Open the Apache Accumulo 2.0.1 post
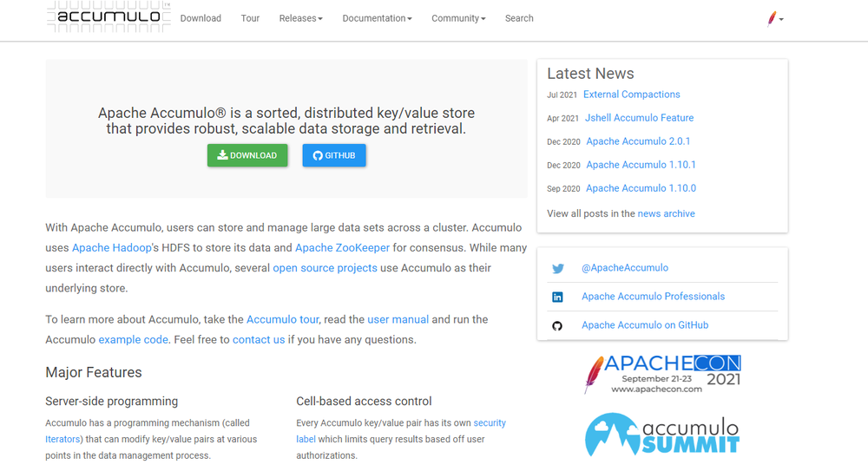 pyautogui.click(x=638, y=141)
